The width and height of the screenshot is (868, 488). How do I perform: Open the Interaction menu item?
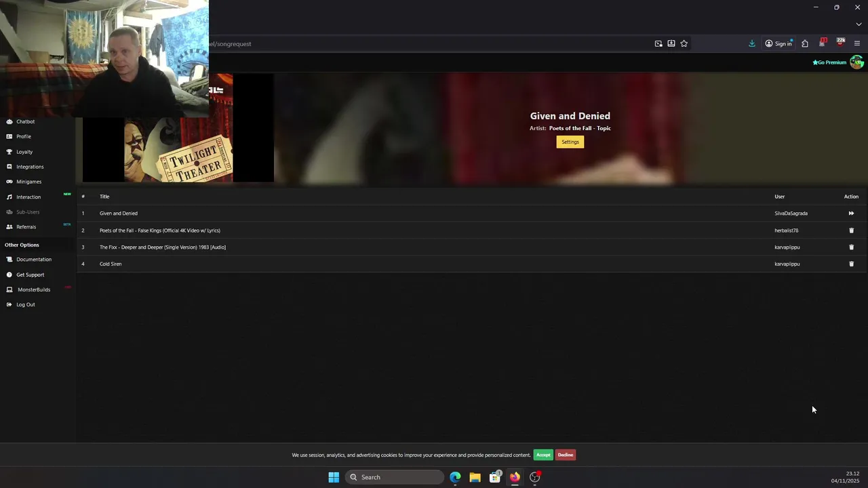28,197
